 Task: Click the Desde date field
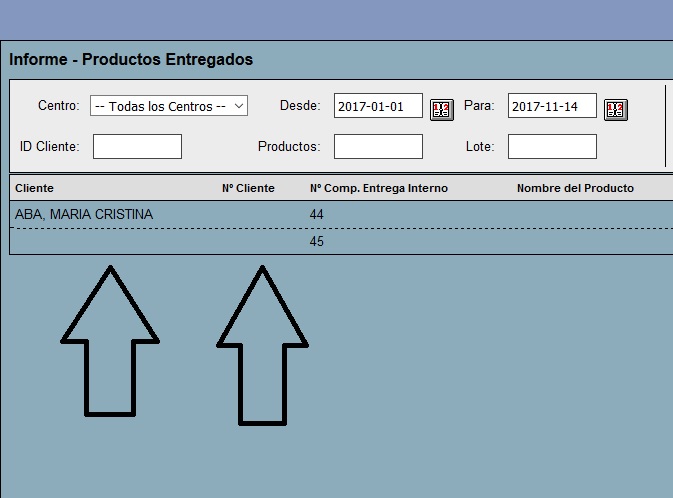pyautogui.click(x=378, y=106)
